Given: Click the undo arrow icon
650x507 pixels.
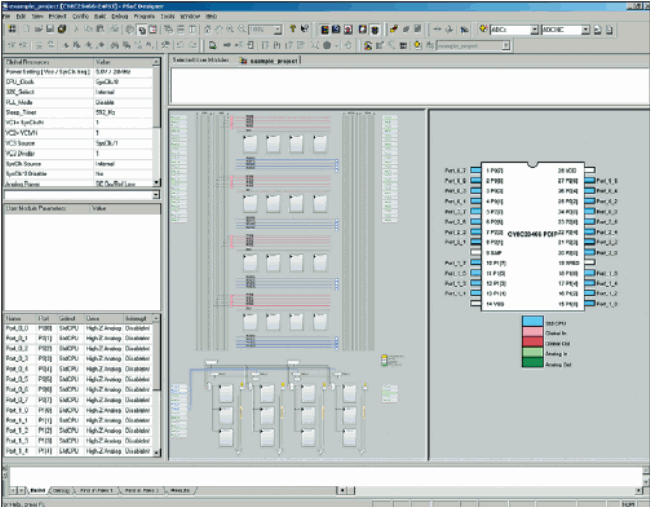Looking at the screenshot, I should tap(180, 45).
